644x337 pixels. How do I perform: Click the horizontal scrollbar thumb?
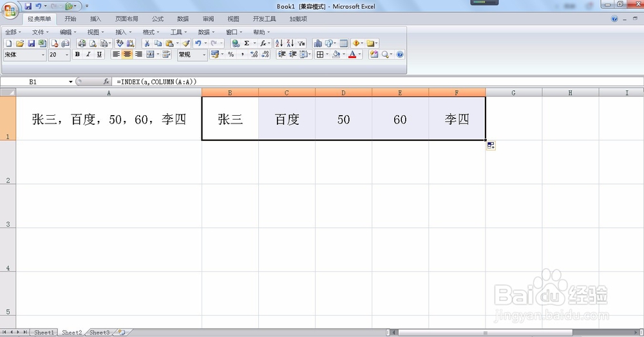pyautogui.click(x=485, y=332)
